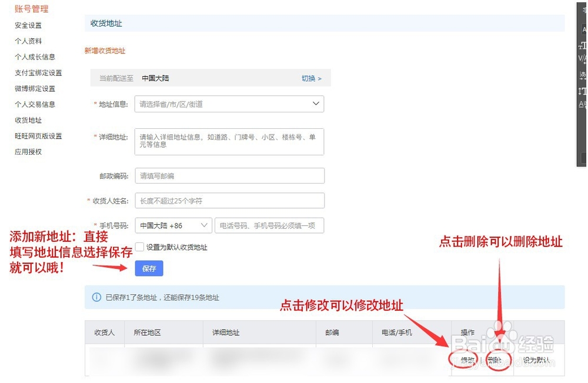Click the 新增收货地址 link
This screenshot has height=383, width=588.
(x=105, y=51)
